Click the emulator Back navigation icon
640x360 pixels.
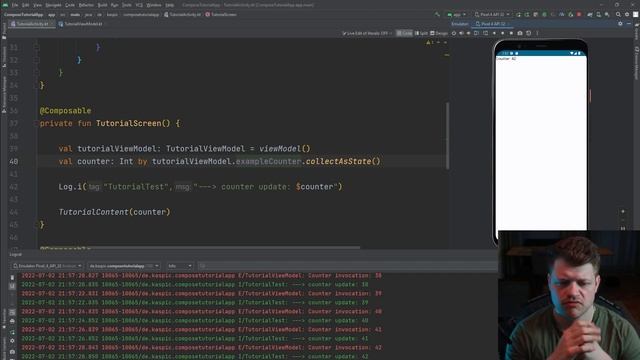click(x=494, y=33)
